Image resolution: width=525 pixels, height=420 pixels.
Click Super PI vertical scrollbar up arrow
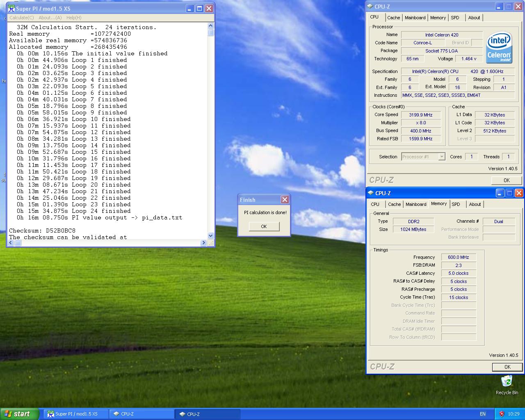211,25
